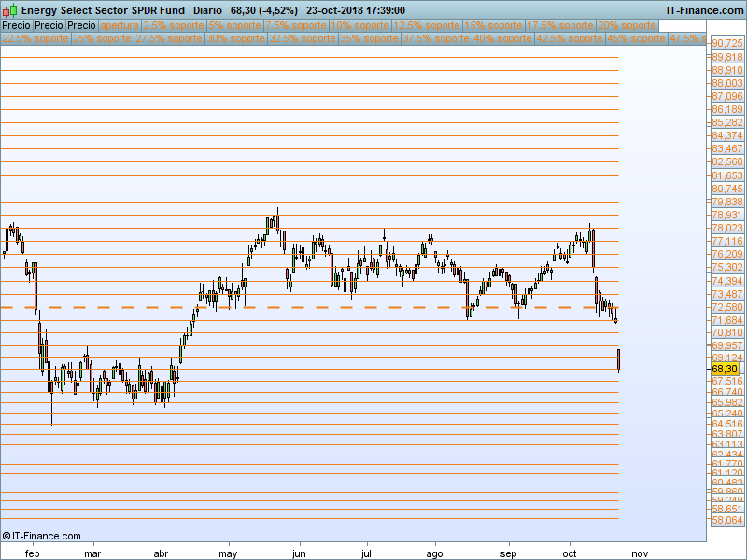Click the 85,282 price axis label
The image size is (747, 560).
[727, 122]
